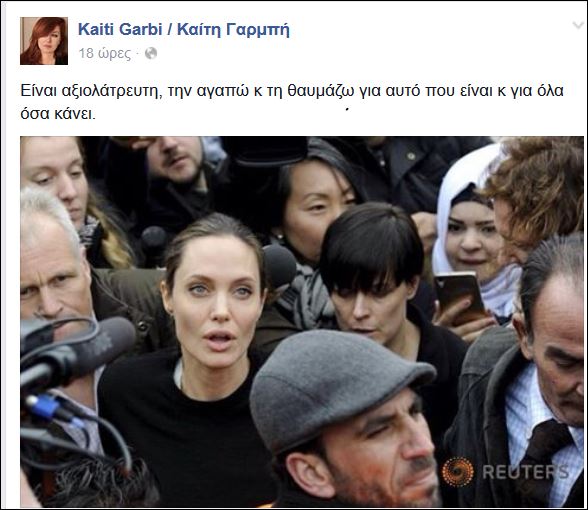The image size is (588, 510).
Task: Open the "Kaiti Garbi" page name link
Action: click(120, 29)
